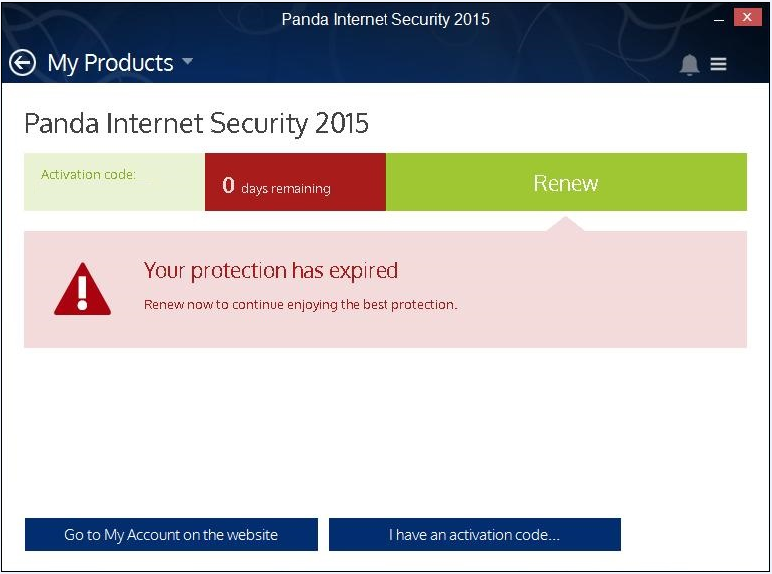Select I have an activation code button
The height and width of the screenshot is (574, 772).
(475, 535)
